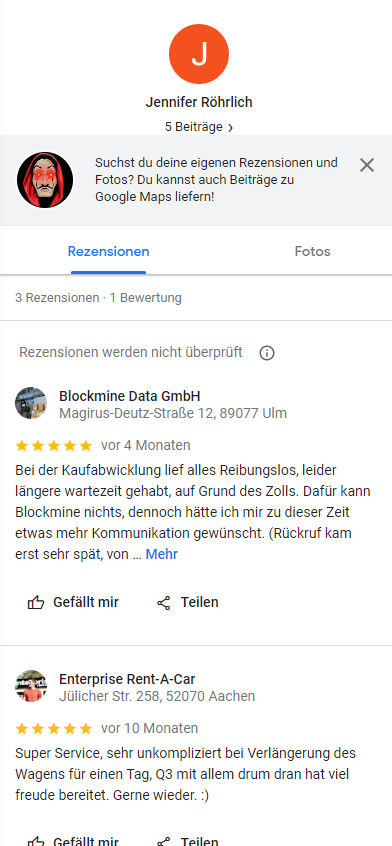
Task: Click the info icon next to review notice
Action: pos(267,353)
